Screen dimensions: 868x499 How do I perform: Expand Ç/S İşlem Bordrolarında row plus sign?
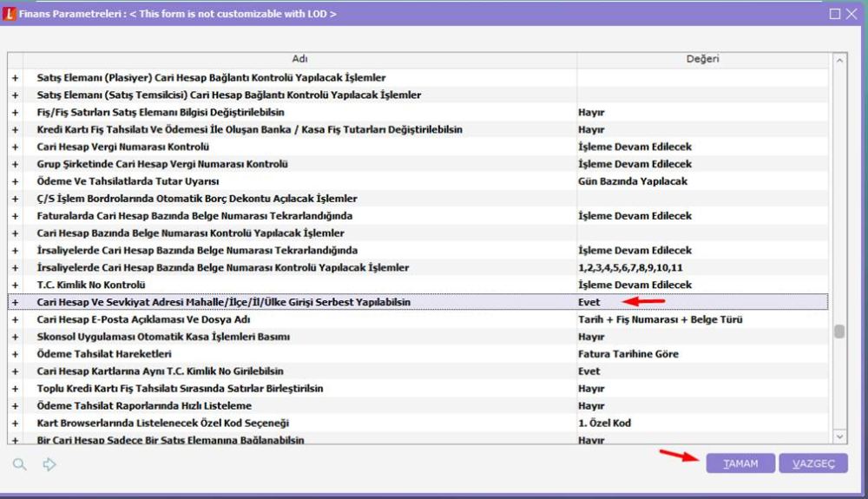(15, 199)
